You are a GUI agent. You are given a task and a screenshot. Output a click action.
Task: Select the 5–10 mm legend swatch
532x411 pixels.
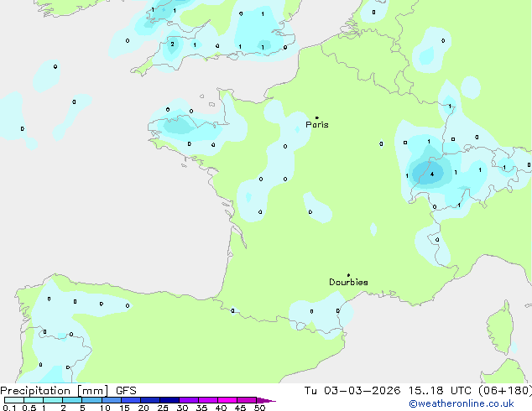click(91, 400)
